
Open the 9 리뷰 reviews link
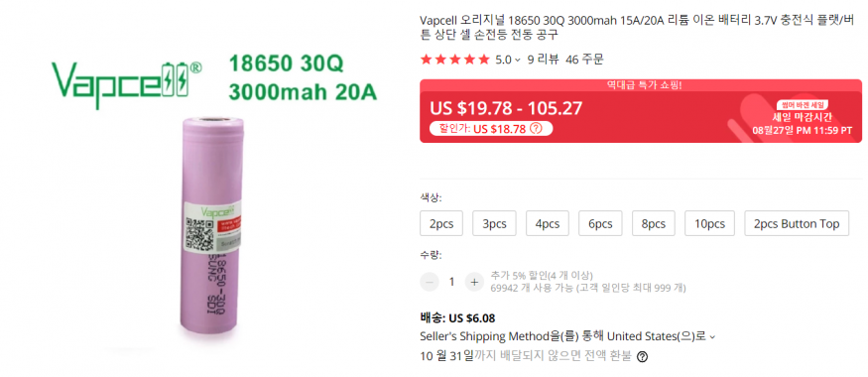[x=543, y=60]
